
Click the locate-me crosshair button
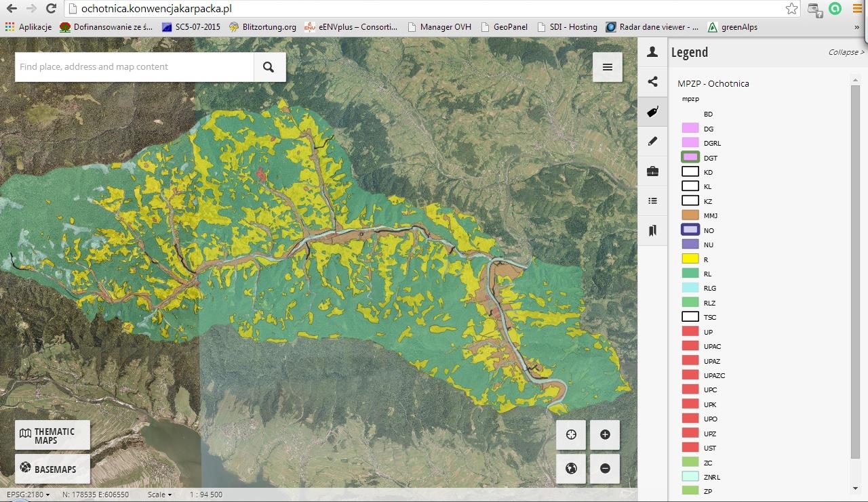(571, 435)
